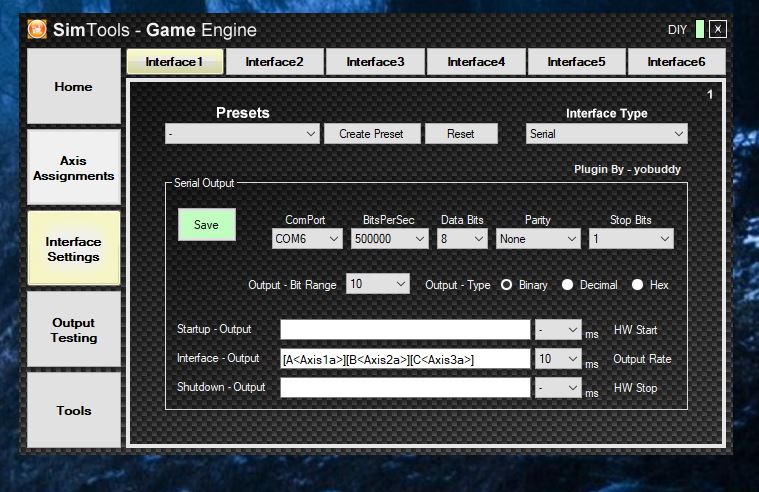Image resolution: width=759 pixels, height=492 pixels.
Task: Select the Binary output type radio button
Action: tap(507, 285)
